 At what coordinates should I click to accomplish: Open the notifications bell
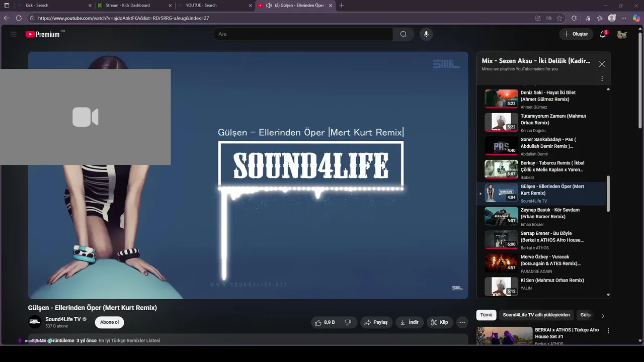click(x=603, y=34)
